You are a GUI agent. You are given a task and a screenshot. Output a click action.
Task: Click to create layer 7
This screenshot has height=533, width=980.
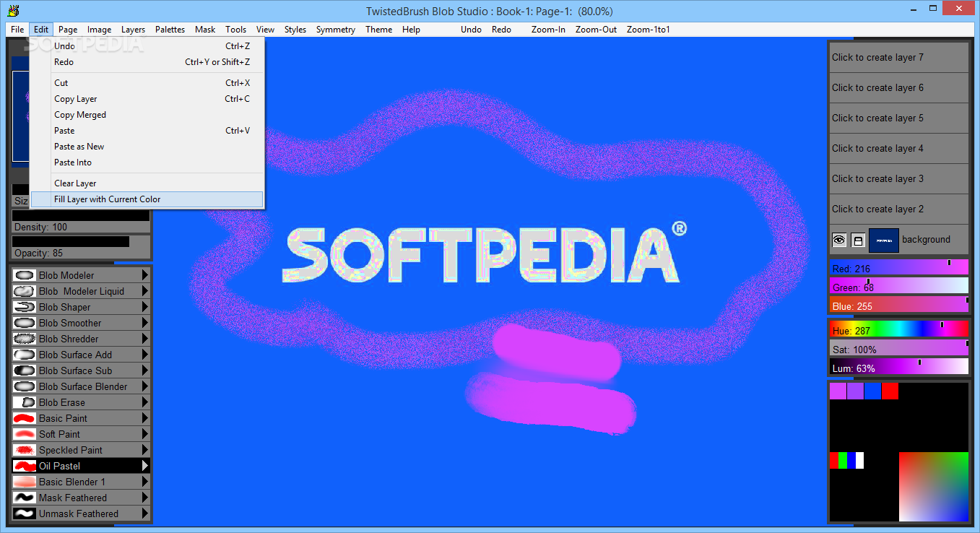point(898,57)
